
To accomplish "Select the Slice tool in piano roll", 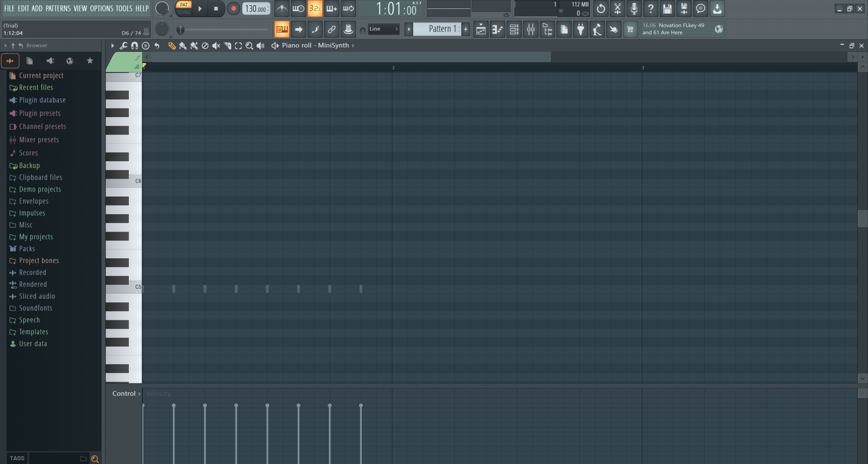I will tap(228, 46).
